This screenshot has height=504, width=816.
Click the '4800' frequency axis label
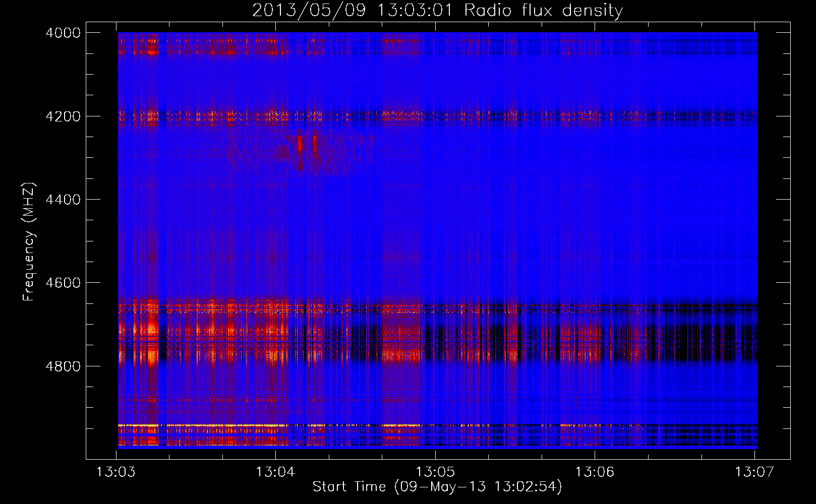(x=63, y=366)
